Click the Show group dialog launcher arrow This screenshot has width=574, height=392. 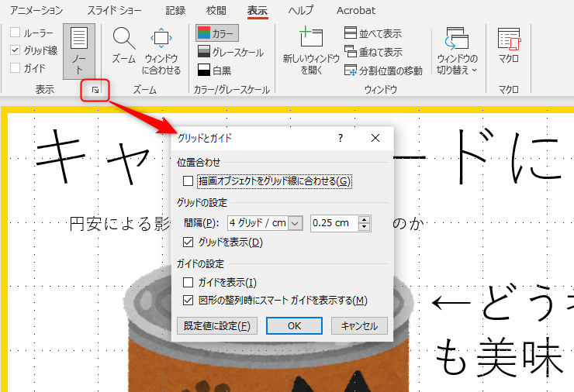click(95, 91)
